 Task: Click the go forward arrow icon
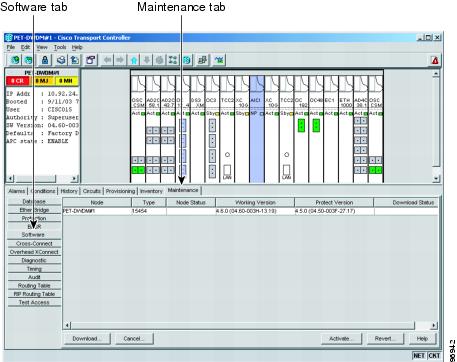pos(120,60)
